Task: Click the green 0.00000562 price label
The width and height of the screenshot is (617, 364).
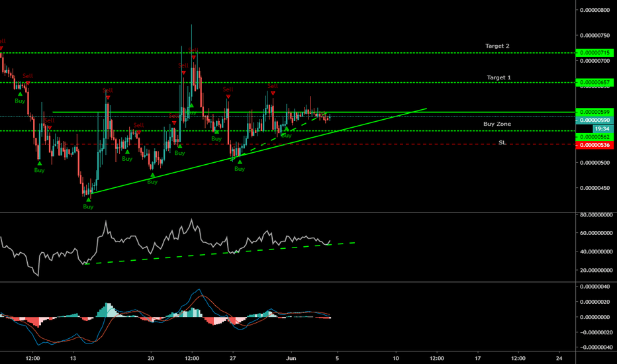Action: (594, 137)
